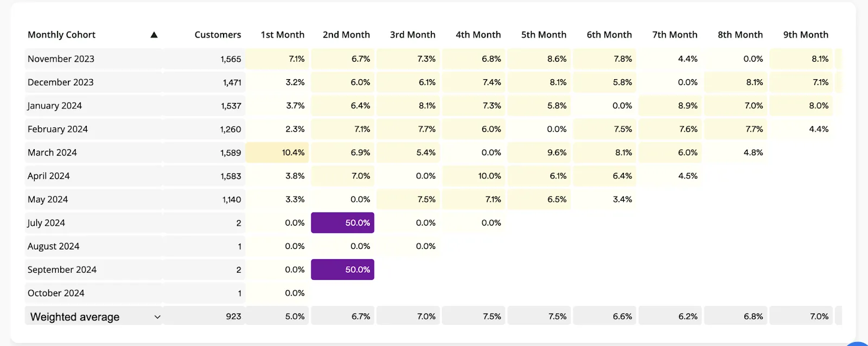The width and height of the screenshot is (868, 346).
Task: Click the February 2024 cohort label
Action: [x=58, y=129]
